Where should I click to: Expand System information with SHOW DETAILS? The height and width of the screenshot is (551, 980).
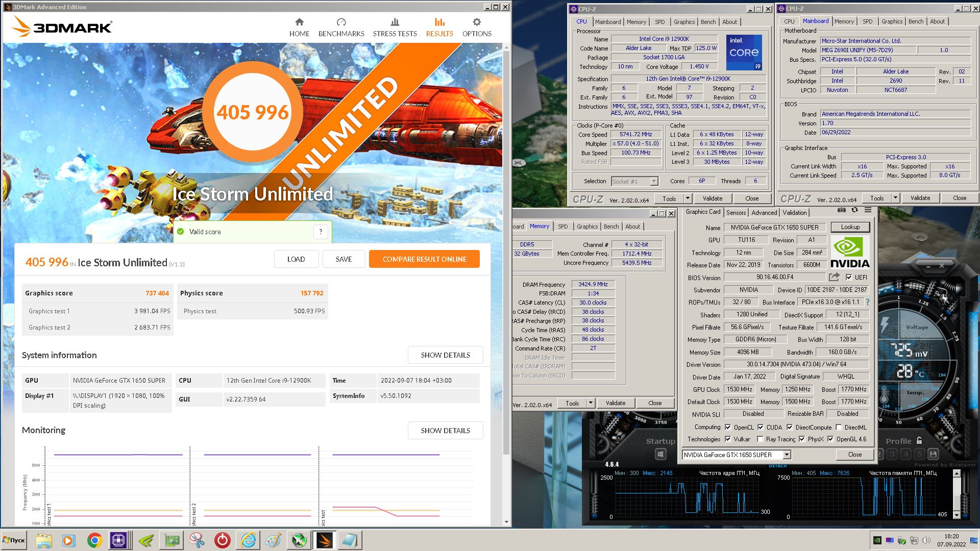tap(445, 355)
